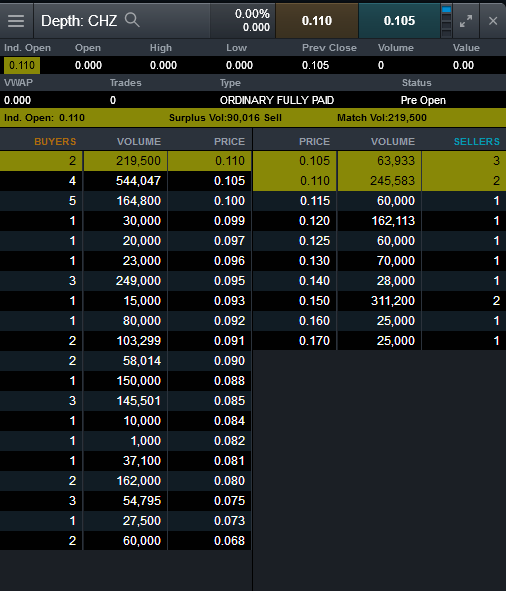Select the 0.170 sell price row
The width and height of the screenshot is (506, 591).
click(379, 341)
